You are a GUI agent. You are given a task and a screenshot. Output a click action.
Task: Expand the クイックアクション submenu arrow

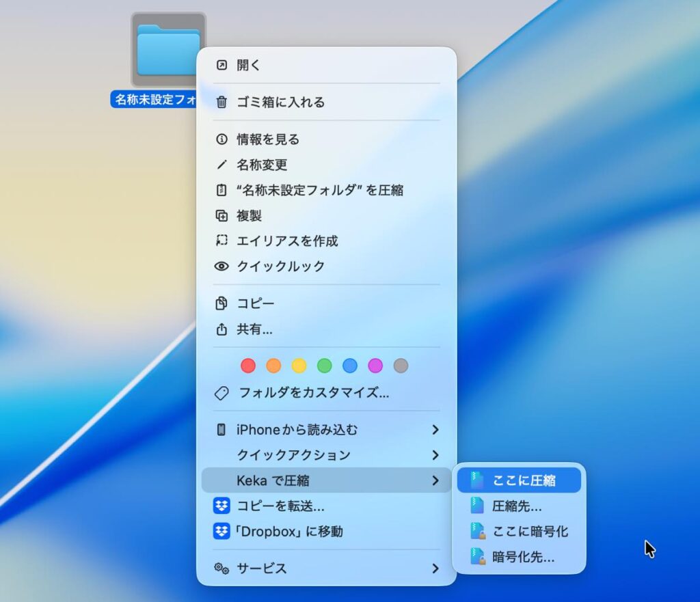tap(435, 455)
